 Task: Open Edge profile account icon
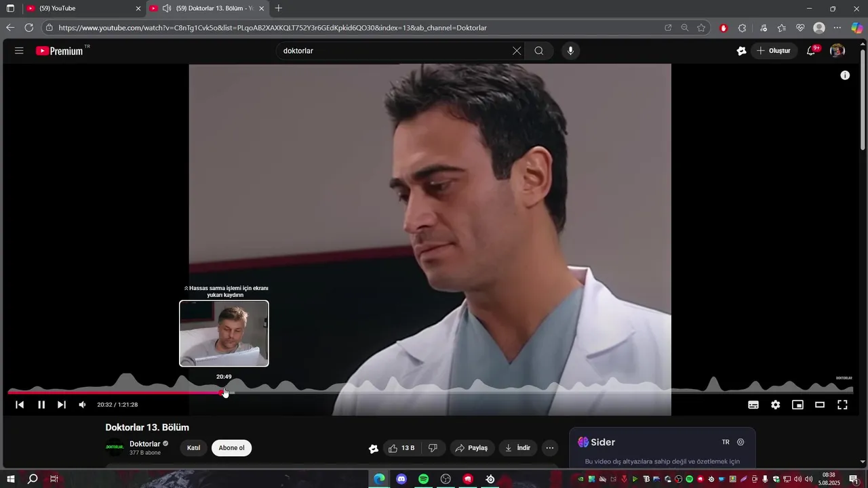pos(819,28)
